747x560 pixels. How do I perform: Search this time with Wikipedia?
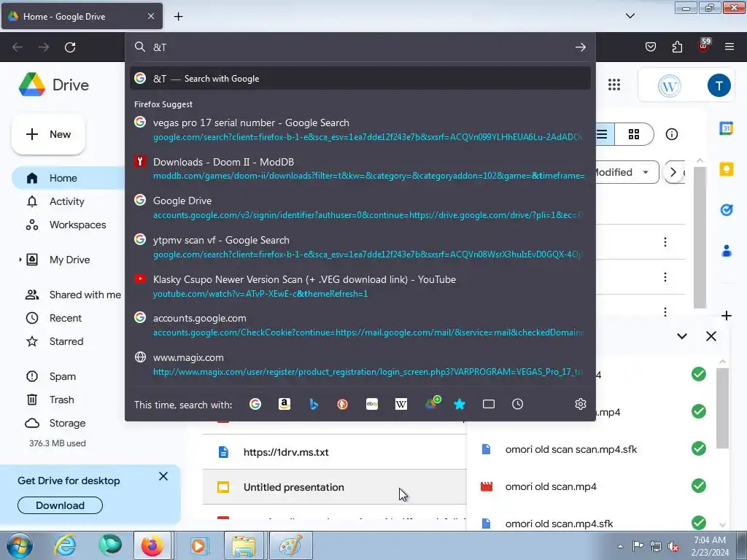[401, 404]
